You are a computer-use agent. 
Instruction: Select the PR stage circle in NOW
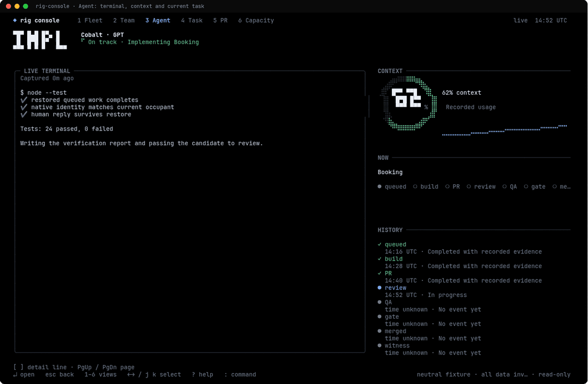[448, 186]
